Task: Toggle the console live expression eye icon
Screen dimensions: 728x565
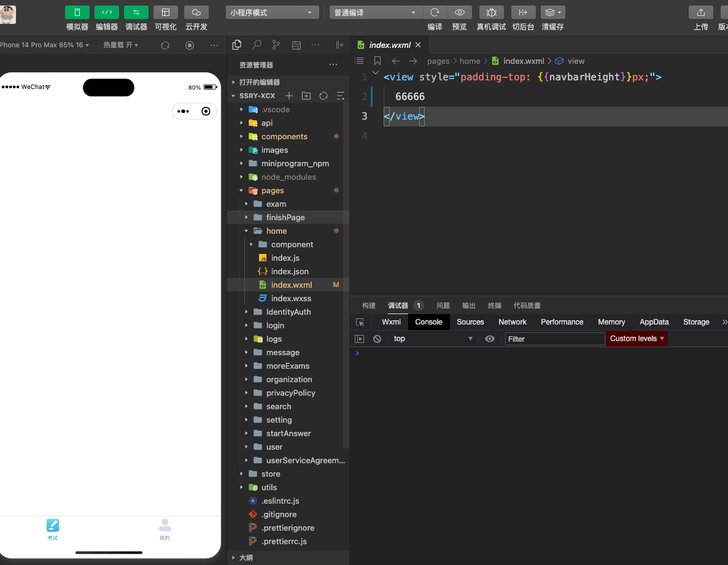Action: (x=490, y=339)
